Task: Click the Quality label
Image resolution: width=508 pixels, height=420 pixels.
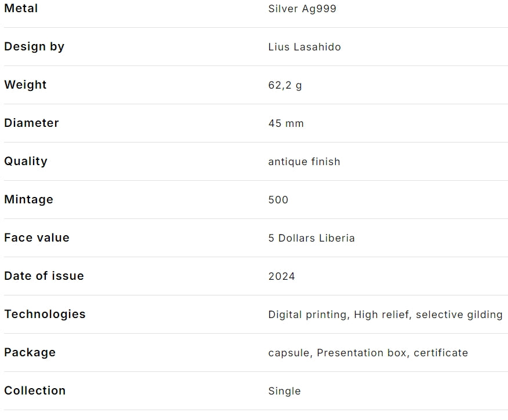Action: point(26,162)
